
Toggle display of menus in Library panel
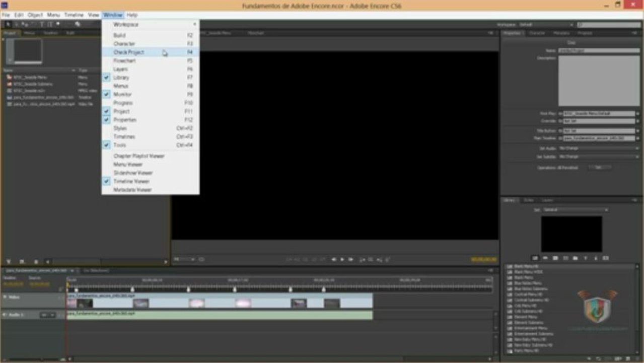pyautogui.click(x=535, y=258)
